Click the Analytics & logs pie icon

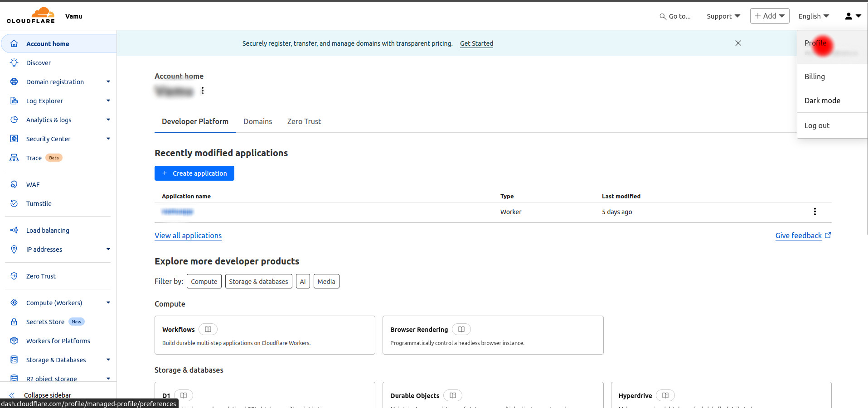pyautogui.click(x=14, y=120)
